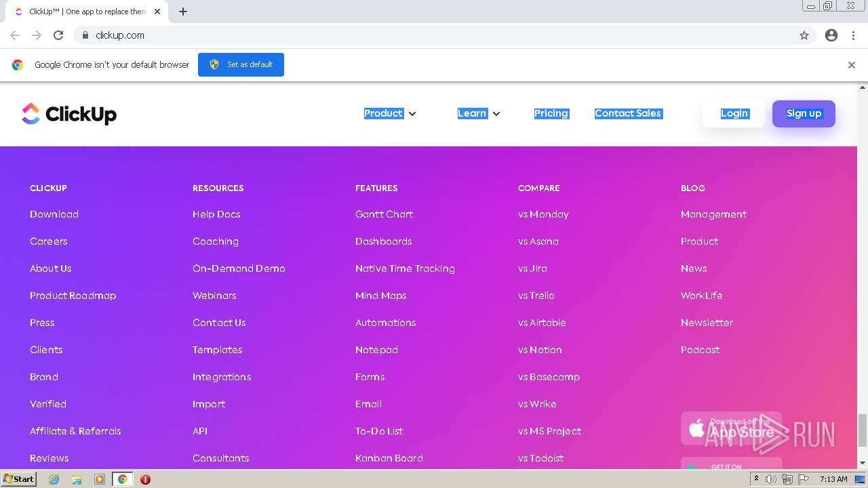Click the address bar URL
The height and width of the screenshot is (488, 868).
[x=120, y=35]
